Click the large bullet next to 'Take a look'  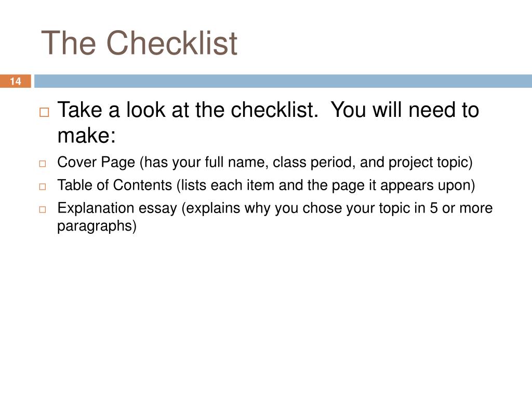[44, 112]
